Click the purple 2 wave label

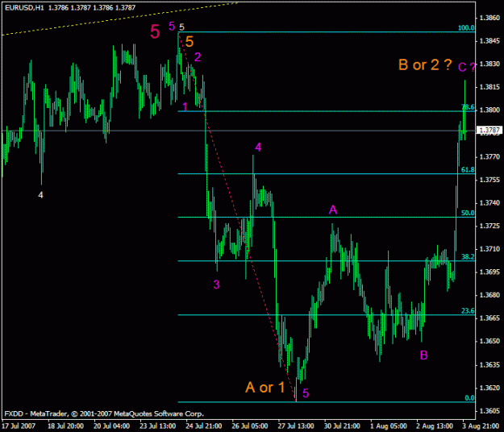198,57
